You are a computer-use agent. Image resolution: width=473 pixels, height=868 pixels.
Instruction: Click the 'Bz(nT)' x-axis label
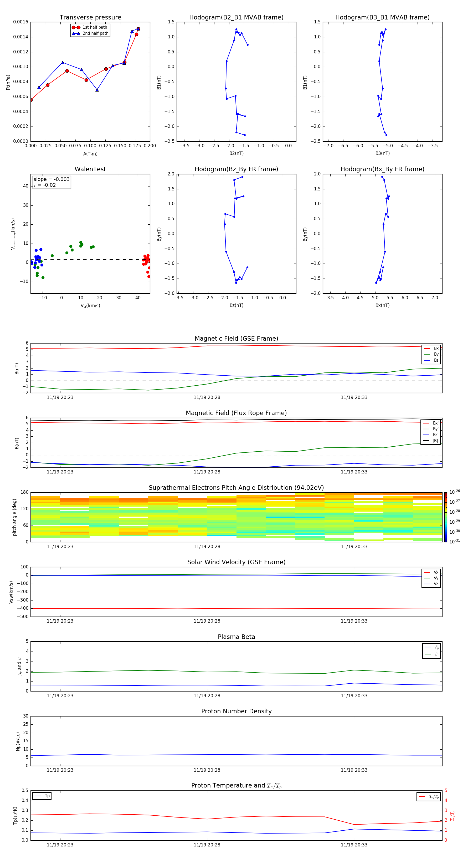click(236, 305)
